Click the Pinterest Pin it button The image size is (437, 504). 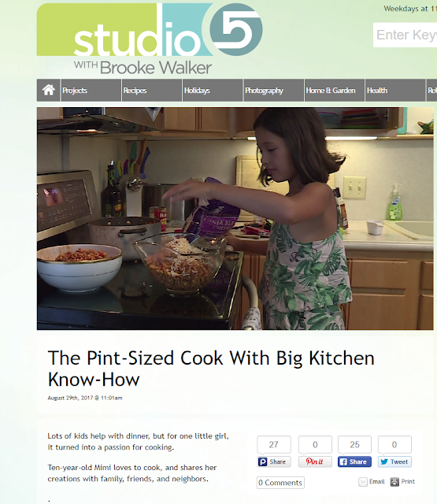coord(315,461)
